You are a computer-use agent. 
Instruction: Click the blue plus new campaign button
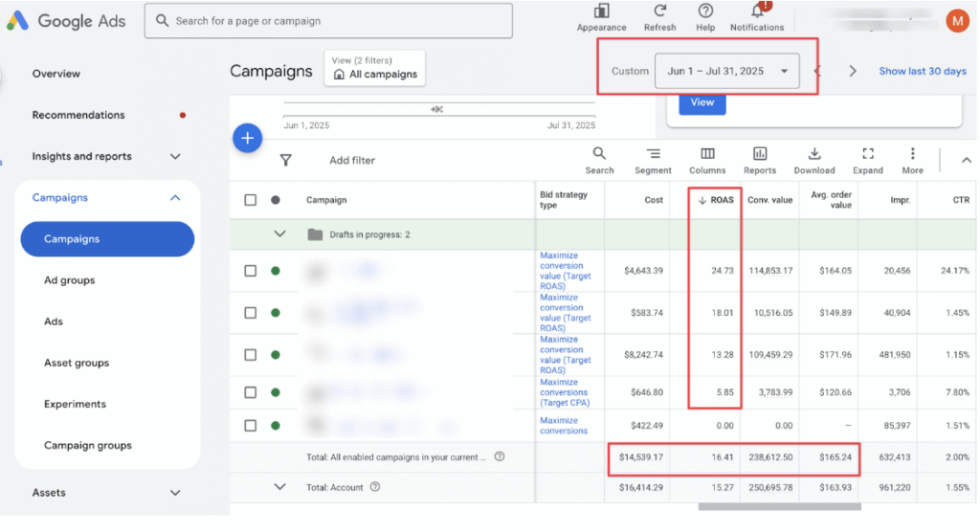click(247, 139)
